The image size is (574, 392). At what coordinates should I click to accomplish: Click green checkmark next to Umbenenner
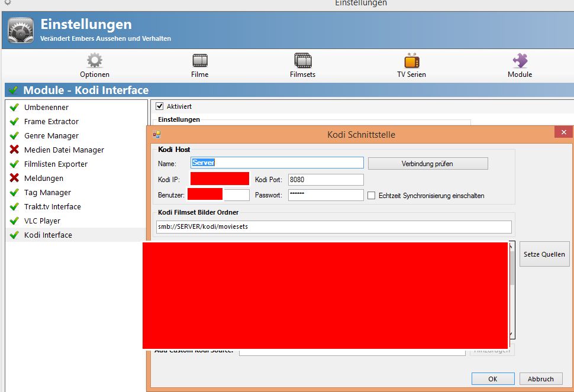click(14, 107)
